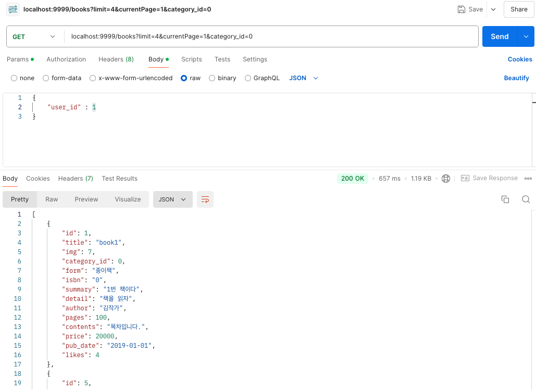Switch response view to Preview
This screenshot has height=392, width=536.
pos(86,199)
